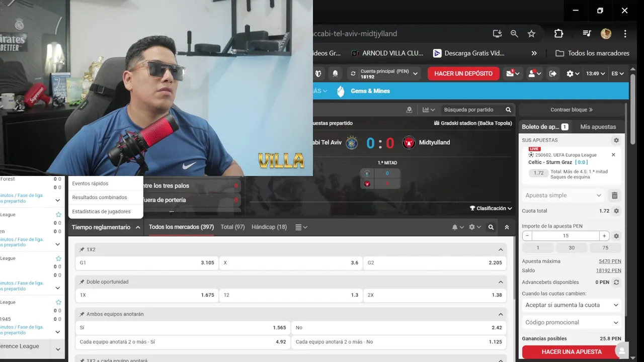
Task: Bookmark this page with the star icon
Action: (x=531, y=34)
